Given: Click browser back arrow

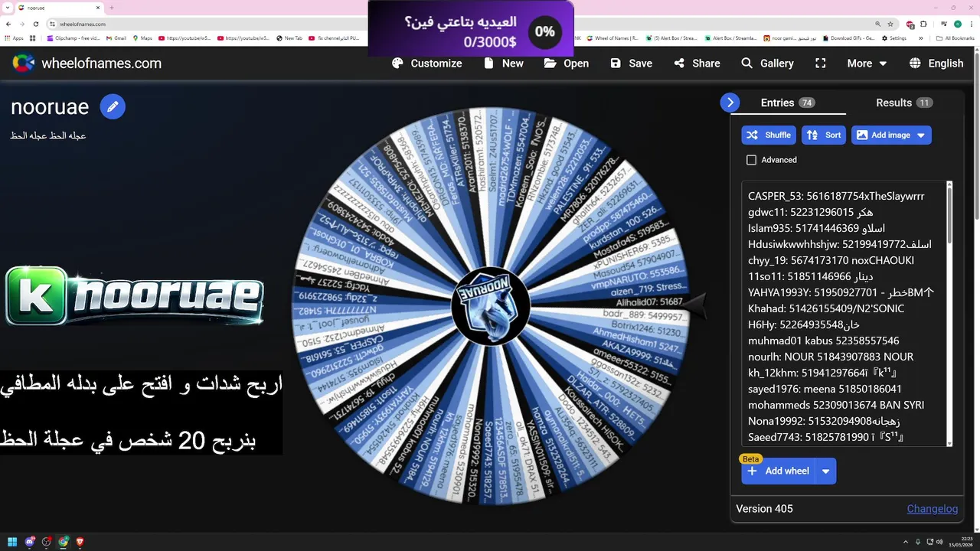Looking at the screenshot, I should (x=10, y=24).
